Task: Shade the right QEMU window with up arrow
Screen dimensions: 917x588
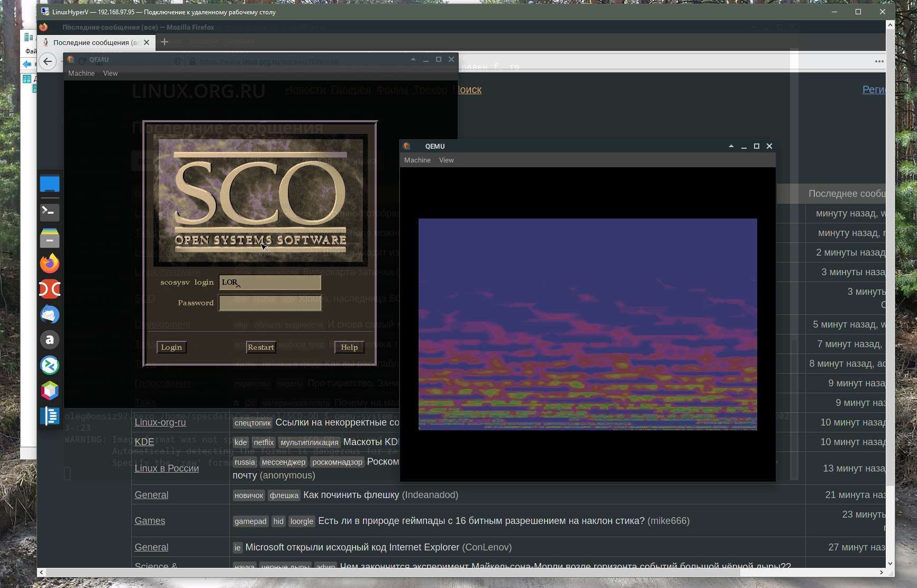Action: (x=731, y=146)
